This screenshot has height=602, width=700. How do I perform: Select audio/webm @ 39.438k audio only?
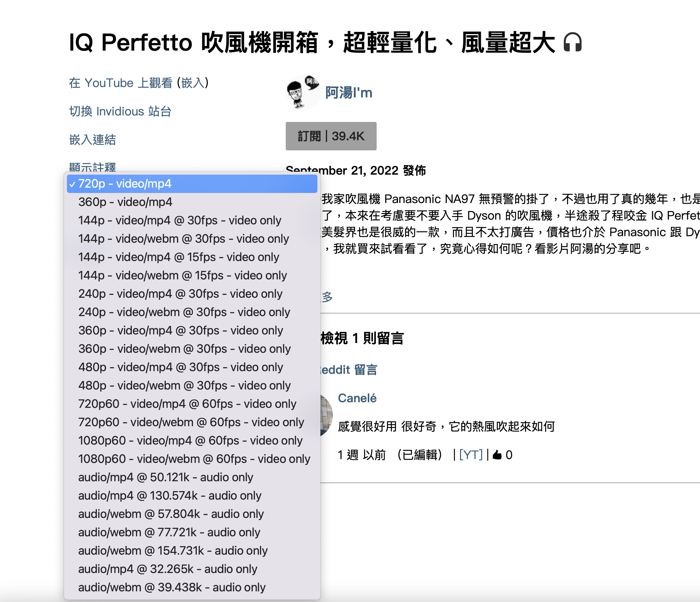(x=172, y=587)
